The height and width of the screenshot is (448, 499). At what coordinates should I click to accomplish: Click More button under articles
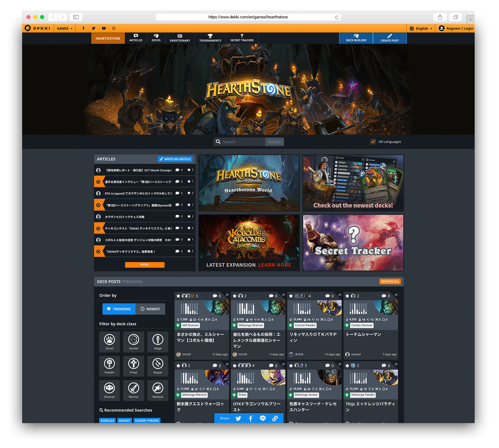point(145,265)
